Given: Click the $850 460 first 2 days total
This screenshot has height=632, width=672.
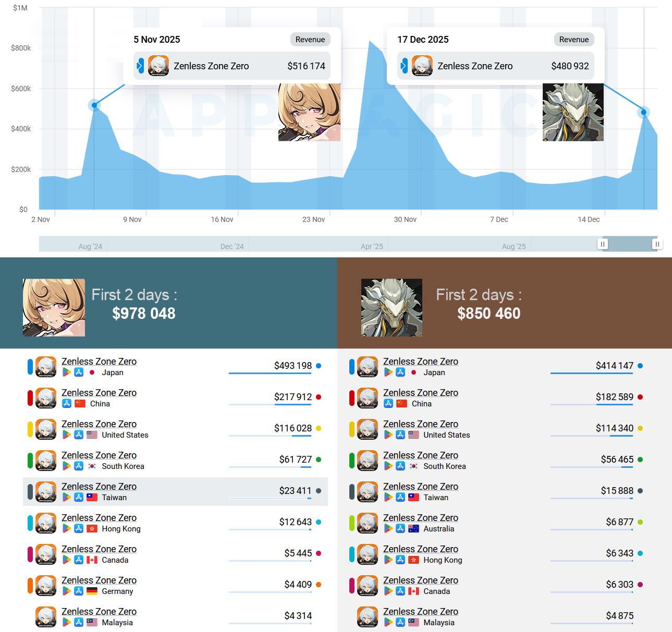Looking at the screenshot, I should (x=489, y=313).
